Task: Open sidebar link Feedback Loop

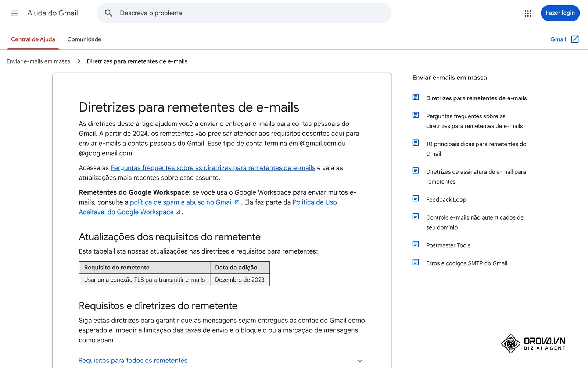Action: click(446, 199)
